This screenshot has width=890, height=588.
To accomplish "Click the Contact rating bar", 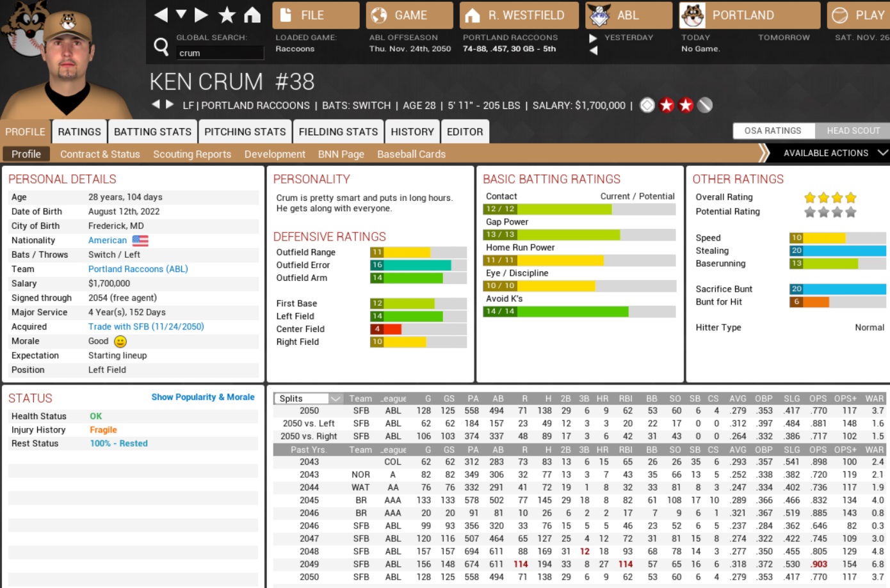I will tap(579, 209).
